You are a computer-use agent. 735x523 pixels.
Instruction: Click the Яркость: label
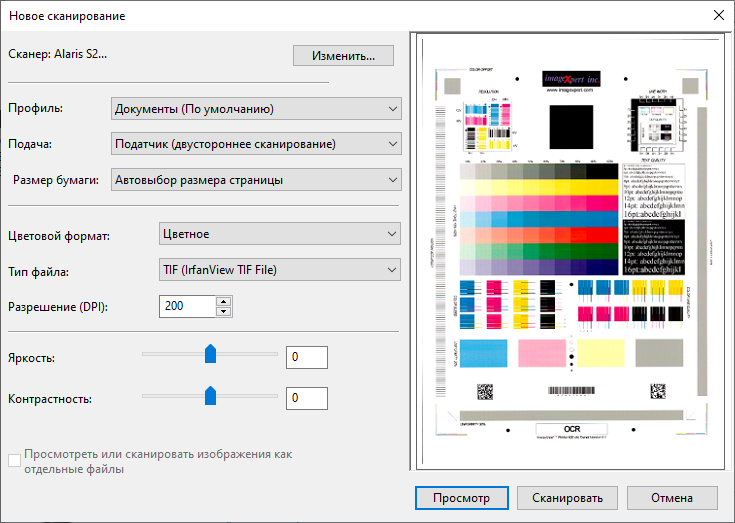pyautogui.click(x=31, y=358)
